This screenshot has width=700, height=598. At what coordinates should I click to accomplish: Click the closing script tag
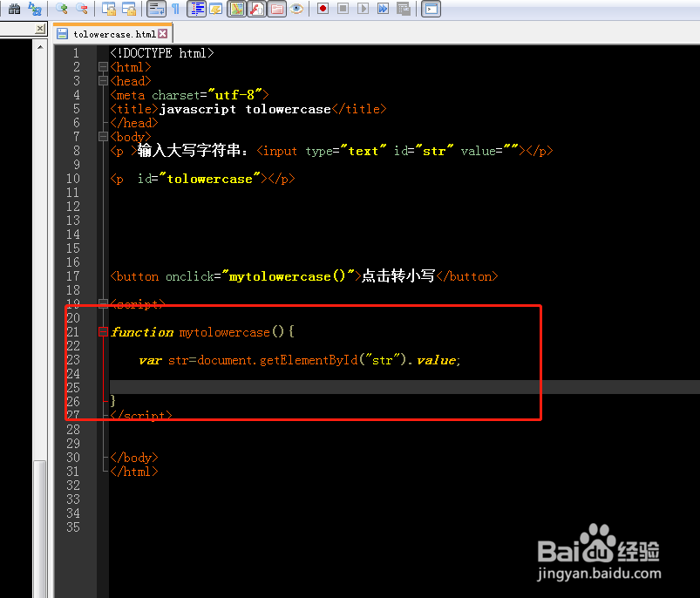141,415
